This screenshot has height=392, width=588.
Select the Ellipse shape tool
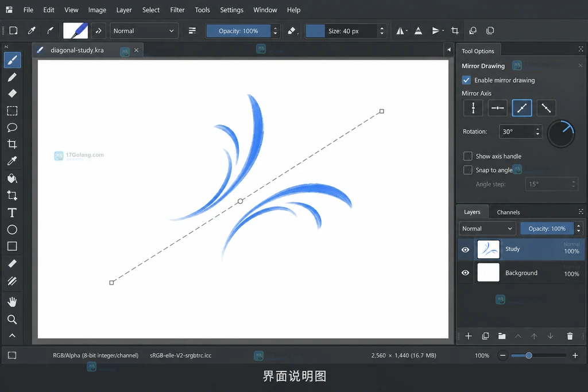pos(13,230)
